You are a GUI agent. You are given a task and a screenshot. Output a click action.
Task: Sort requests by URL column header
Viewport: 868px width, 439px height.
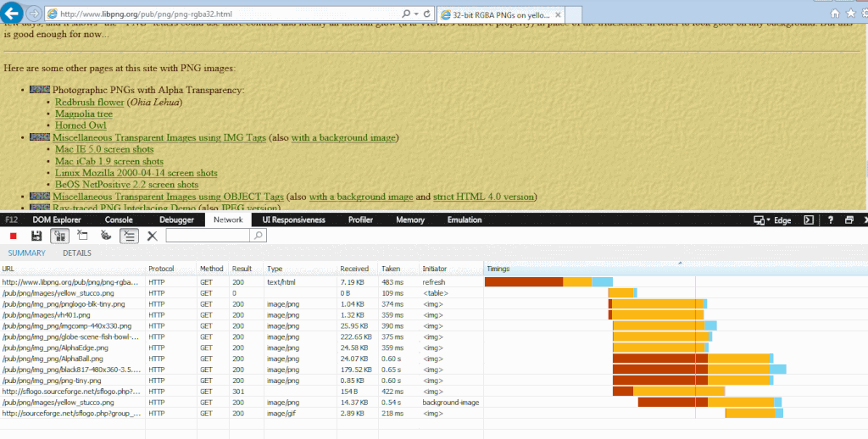tap(73, 269)
